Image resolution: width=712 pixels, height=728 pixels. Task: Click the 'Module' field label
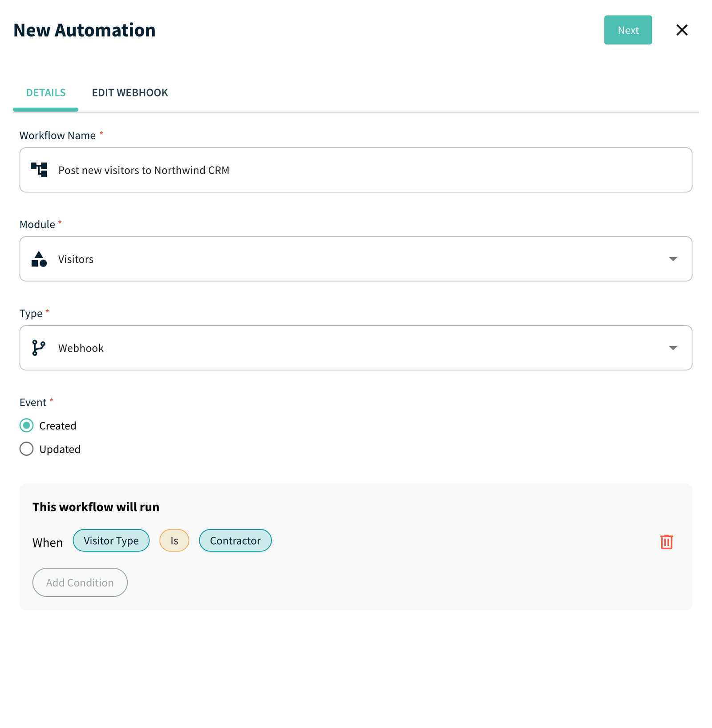tap(37, 224)
